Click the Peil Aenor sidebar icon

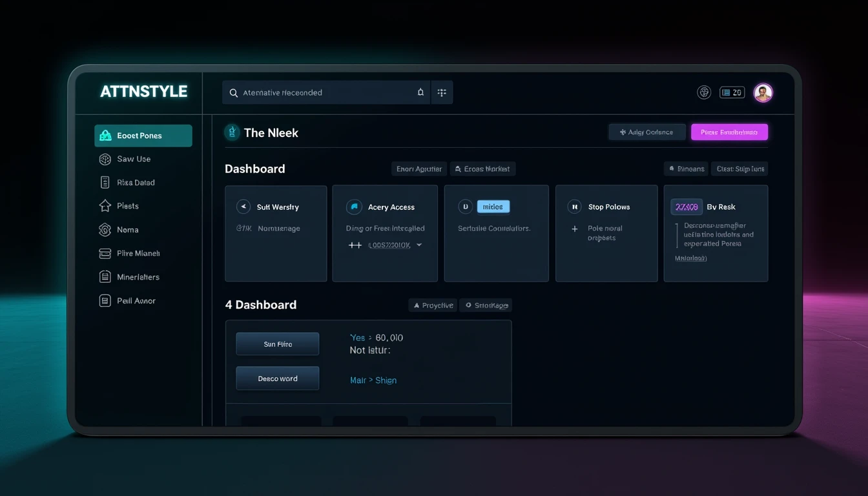105,300
